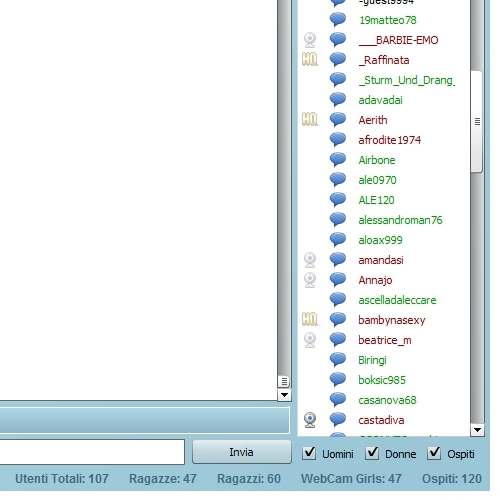500x500 pixels.
Task: Click the HQ icon beside _Raffinata
Action: point(310,60)
